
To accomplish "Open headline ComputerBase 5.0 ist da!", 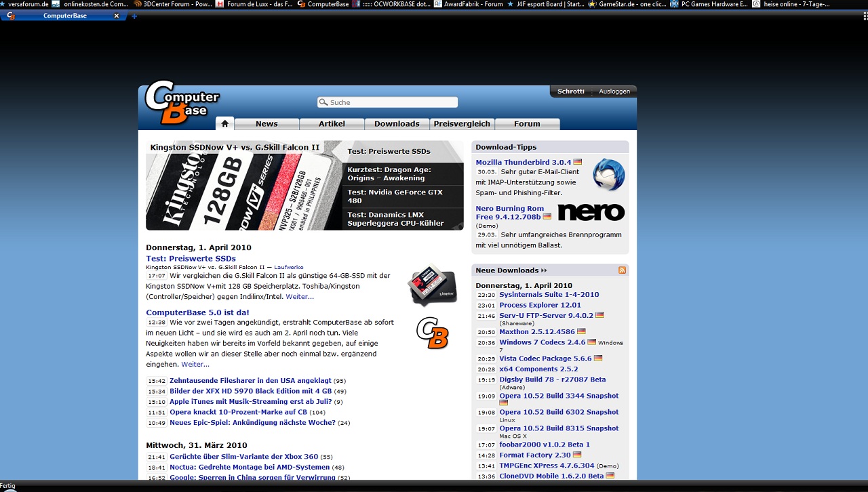I will (x=197, y=313).
